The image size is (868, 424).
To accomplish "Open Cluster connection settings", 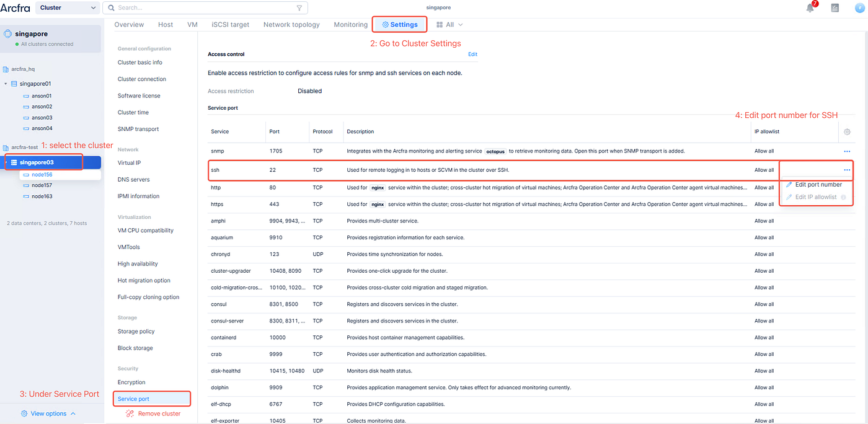I will (142, 79).
